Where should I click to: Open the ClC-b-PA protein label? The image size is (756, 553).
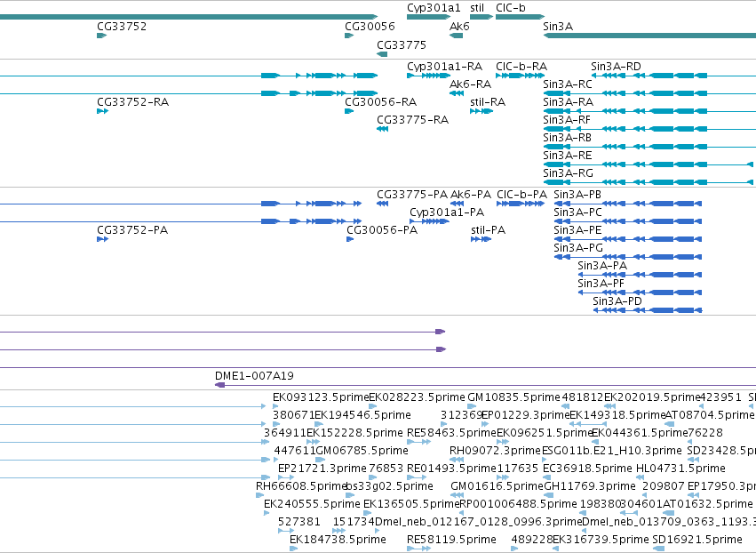coord(521,195)
